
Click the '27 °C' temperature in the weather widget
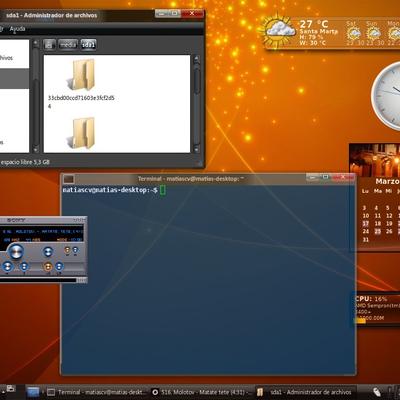click(314, 24)
